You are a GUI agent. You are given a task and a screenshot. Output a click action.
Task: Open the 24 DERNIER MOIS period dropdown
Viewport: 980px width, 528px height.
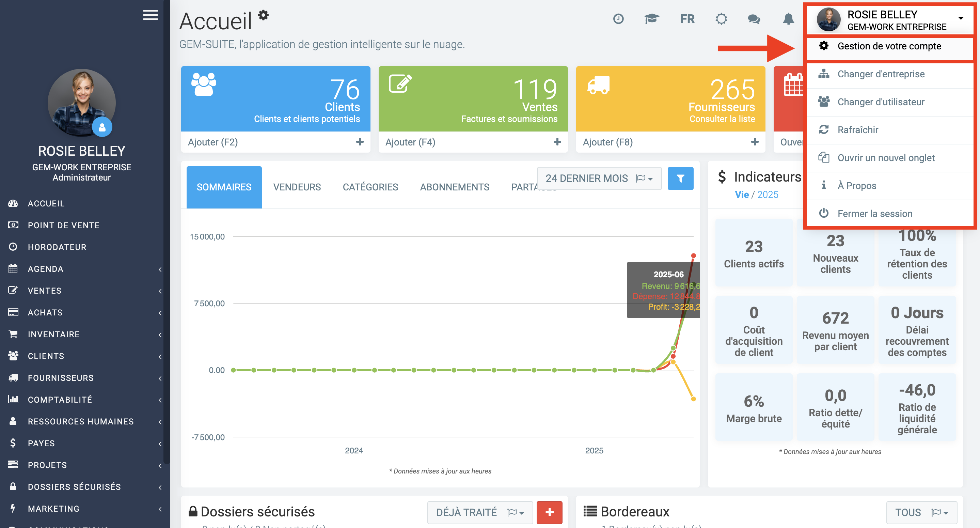point(599,178)
